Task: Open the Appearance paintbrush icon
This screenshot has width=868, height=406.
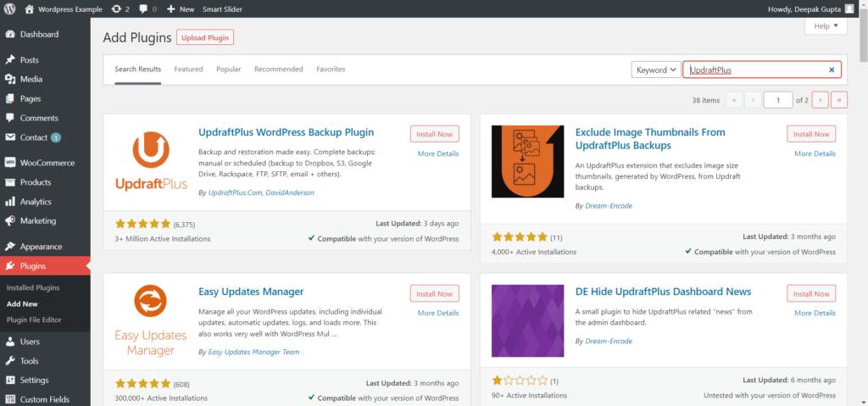Action: [x=10, y=247]
